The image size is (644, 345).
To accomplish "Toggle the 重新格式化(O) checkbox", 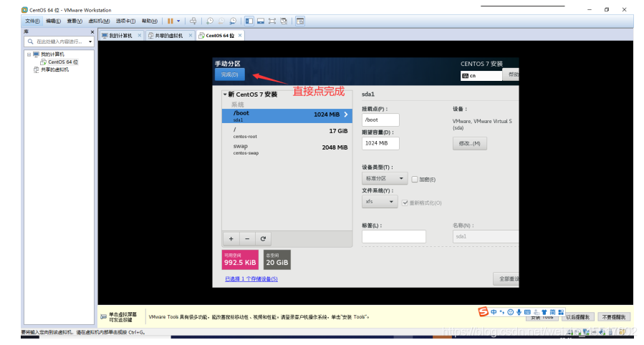I will 405,203.
